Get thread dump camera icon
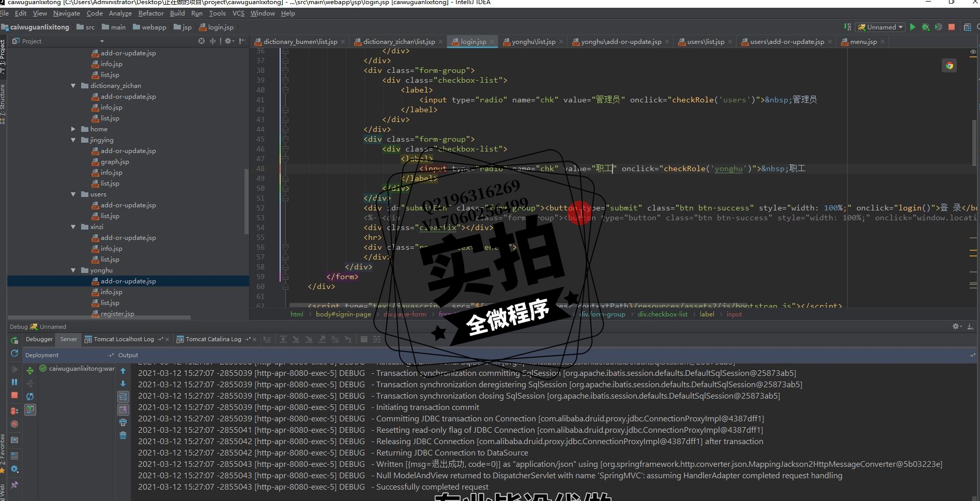Image resolution: width=980 pixels, height=501 pixels. coord(14,440)
